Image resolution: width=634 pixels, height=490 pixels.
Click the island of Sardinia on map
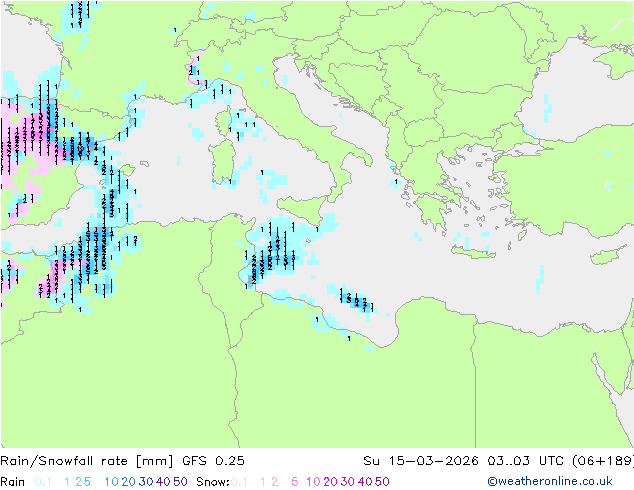(x=222, y=162)
